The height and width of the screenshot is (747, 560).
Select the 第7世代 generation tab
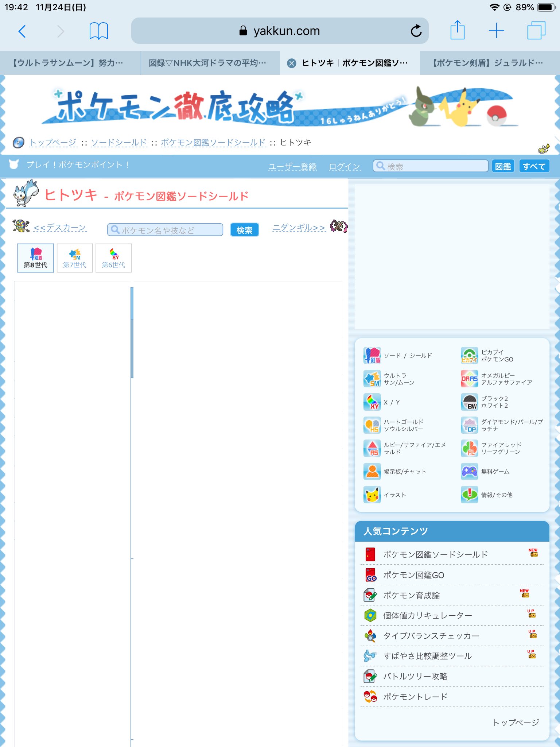point(75,258)
